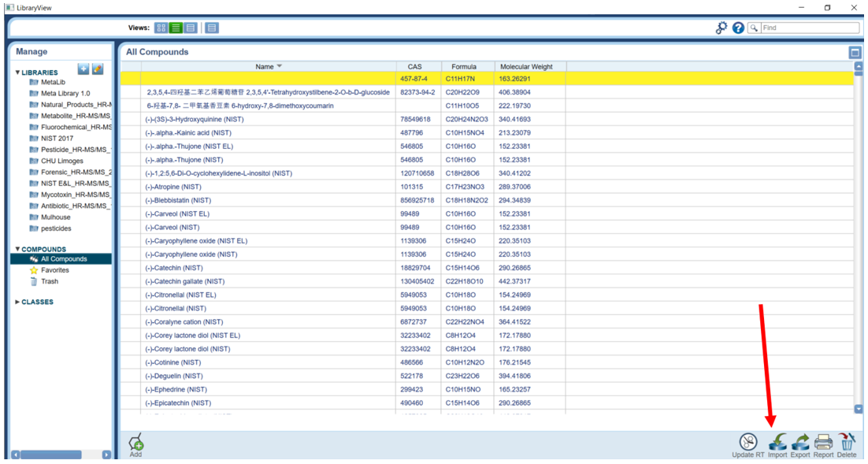Viewport: 868px width, 464px height.
Task: Open the Trash folder
Action: pos(49,281)
